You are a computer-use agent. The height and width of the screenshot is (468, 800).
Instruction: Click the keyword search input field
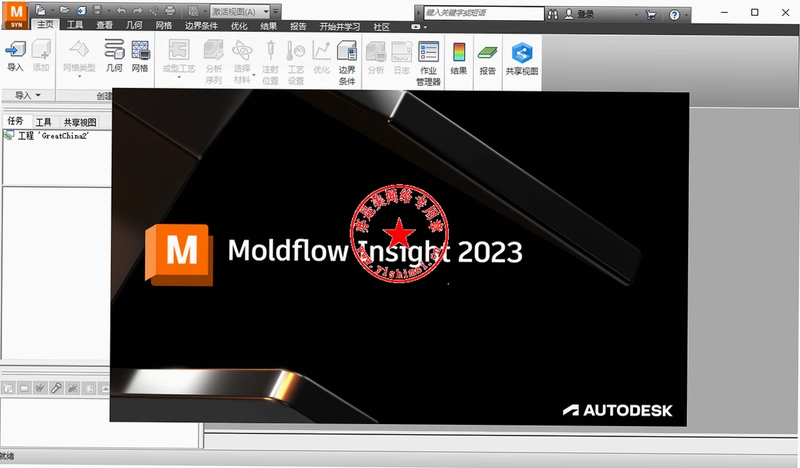coord(484,13)
